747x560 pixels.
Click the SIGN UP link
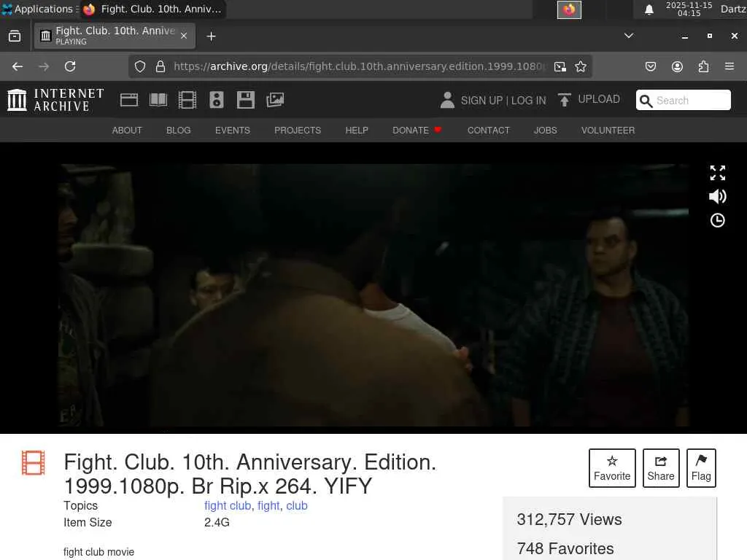click(x=481, y=101)
